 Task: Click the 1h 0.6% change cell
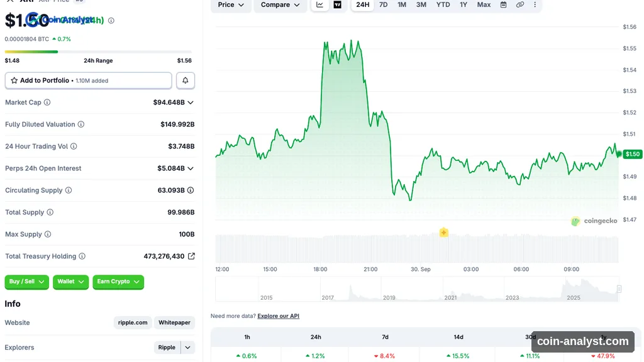[247, 356]
